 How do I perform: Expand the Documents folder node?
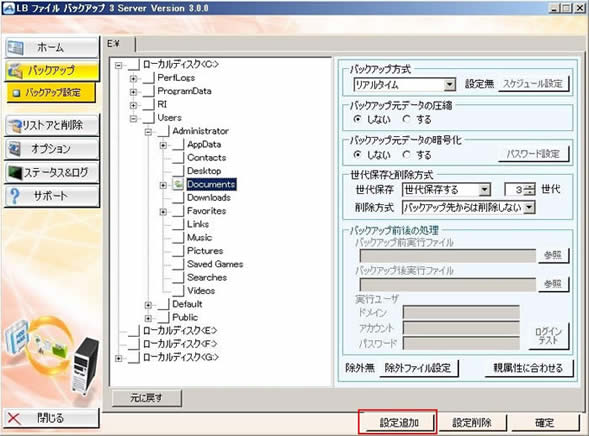163,185
